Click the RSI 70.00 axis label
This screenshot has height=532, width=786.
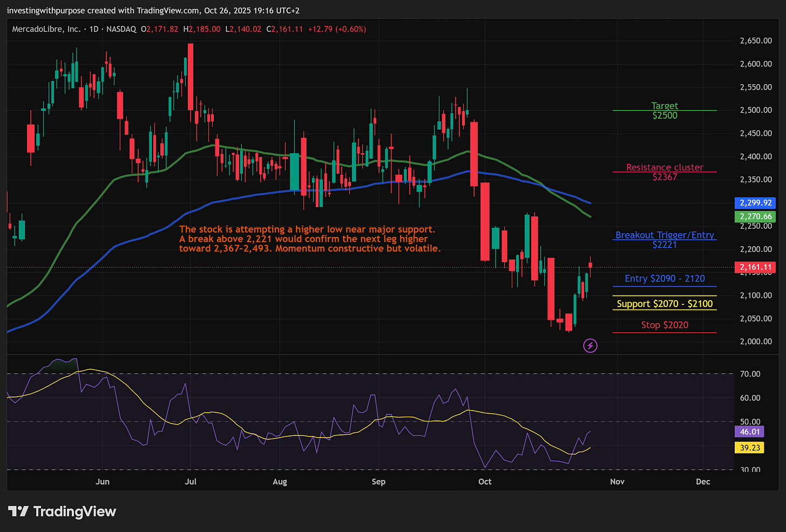point(750,374)
